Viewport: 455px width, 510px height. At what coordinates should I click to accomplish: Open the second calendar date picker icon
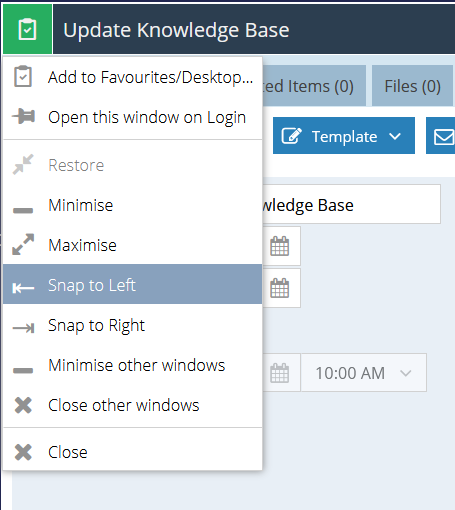tap(279, 288)
